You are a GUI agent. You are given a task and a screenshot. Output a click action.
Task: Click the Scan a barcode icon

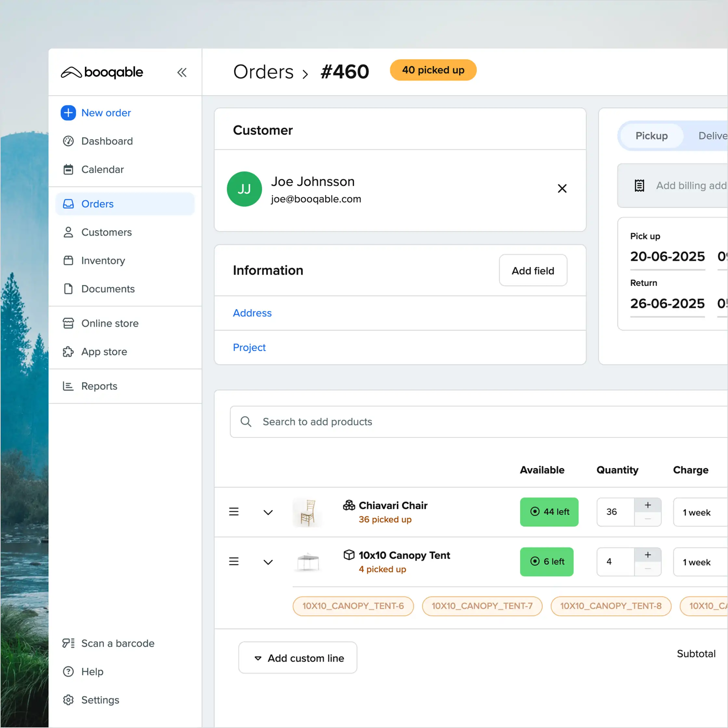click(68, 643)
